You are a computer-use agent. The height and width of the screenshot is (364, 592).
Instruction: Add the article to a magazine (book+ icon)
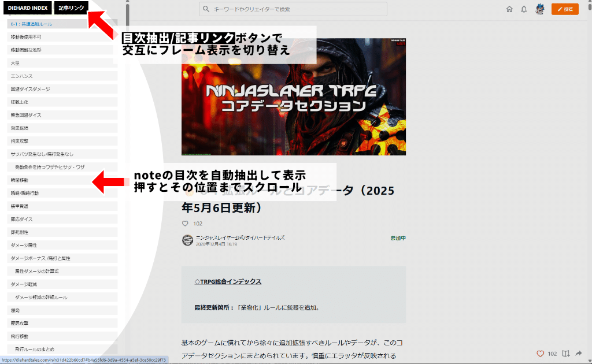pyautogui.click(x=565, y=353)
